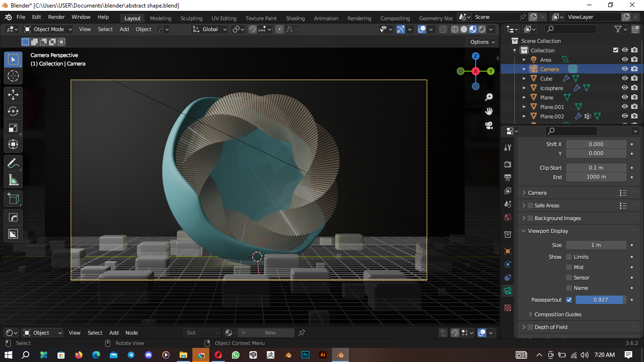Expand the Area light tree item
The image size is (644, 362).
(524, 60)
